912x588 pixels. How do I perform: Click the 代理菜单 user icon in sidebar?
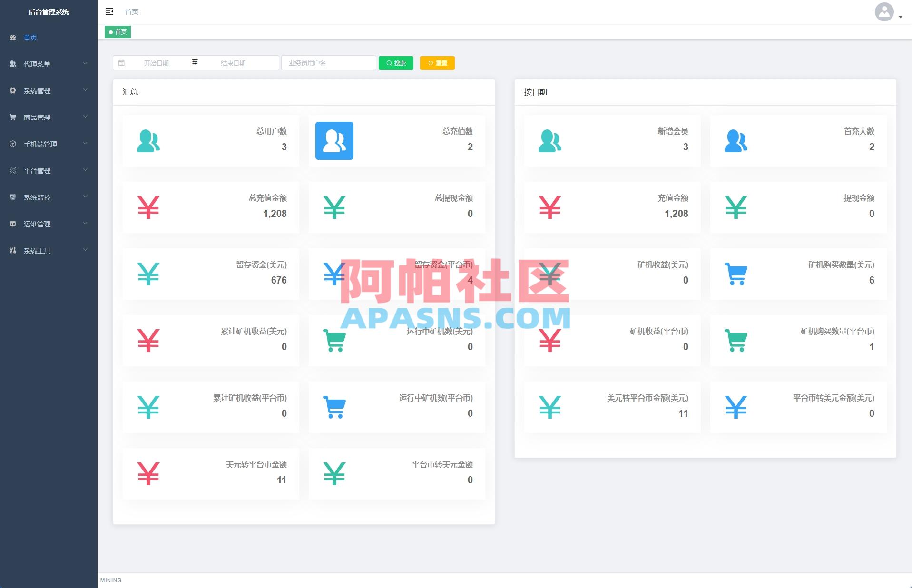[13, 64]
